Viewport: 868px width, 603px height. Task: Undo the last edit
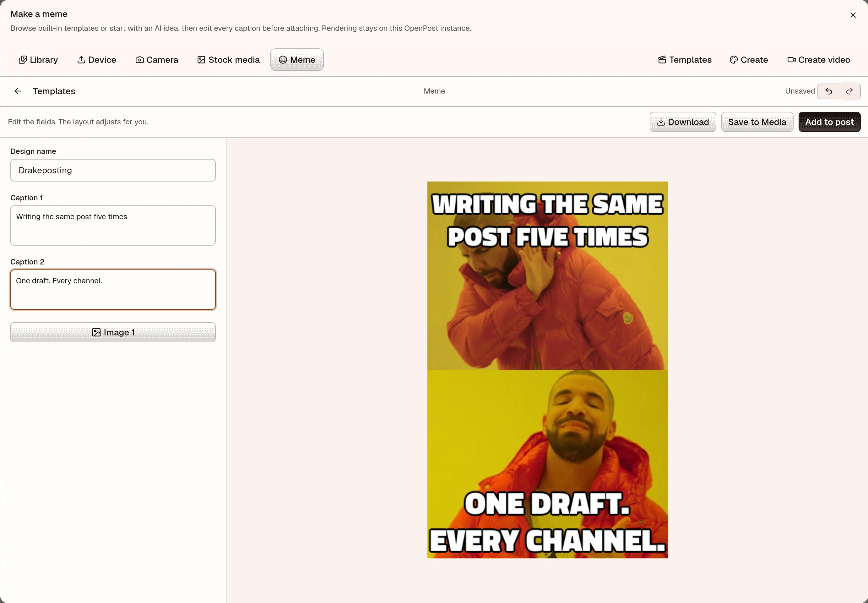click(x=829, y=91)
